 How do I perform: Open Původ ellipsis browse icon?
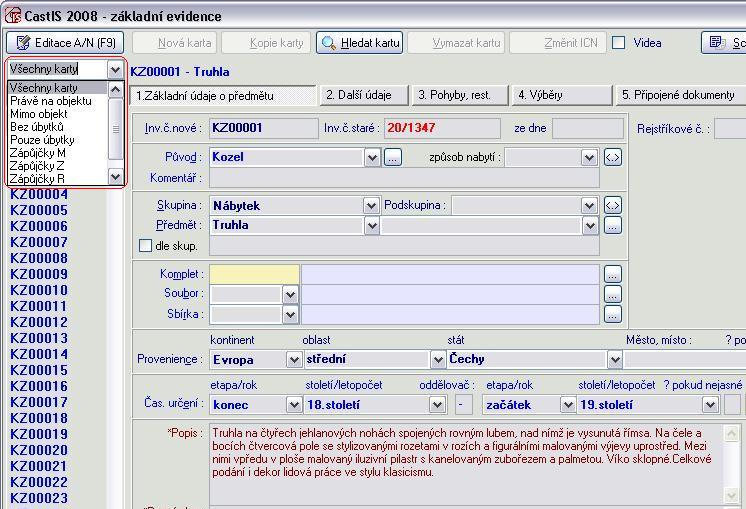[x=393, y=157]
